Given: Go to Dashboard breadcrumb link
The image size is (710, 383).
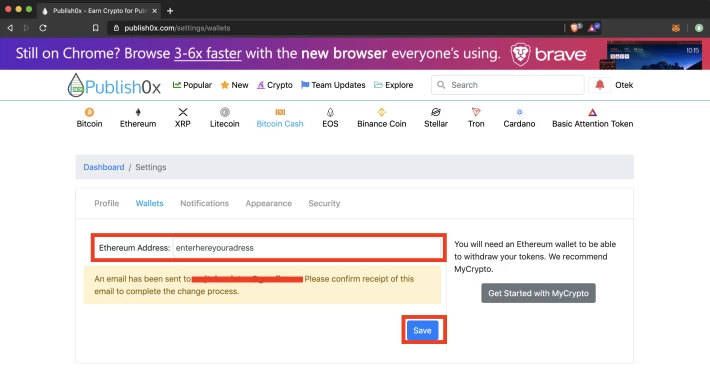Looking at the screenshot, I should (104, 167).
